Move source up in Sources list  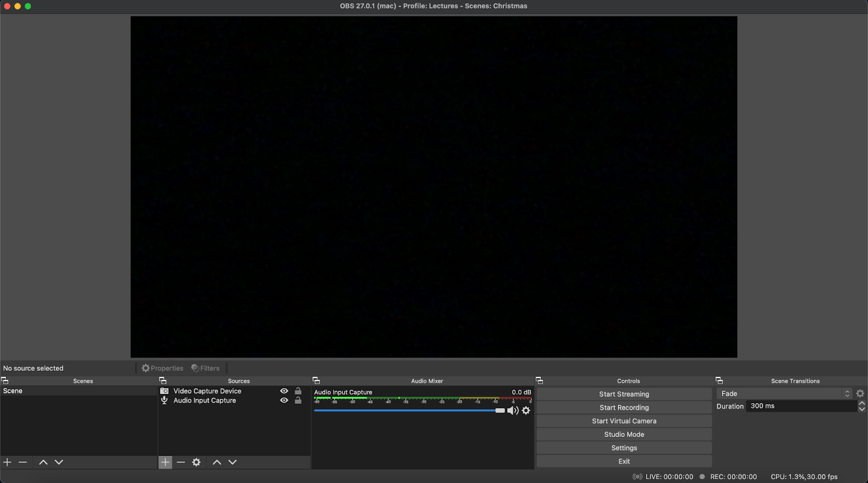217,462
